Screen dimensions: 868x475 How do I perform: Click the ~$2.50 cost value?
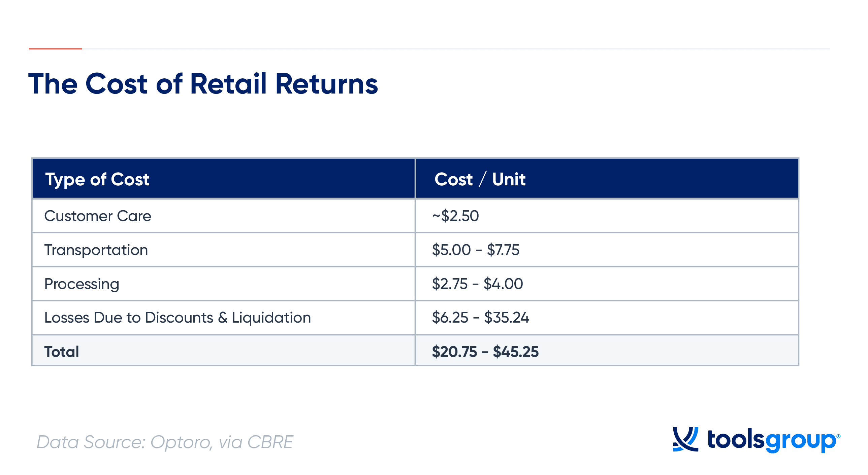(455, 216)
